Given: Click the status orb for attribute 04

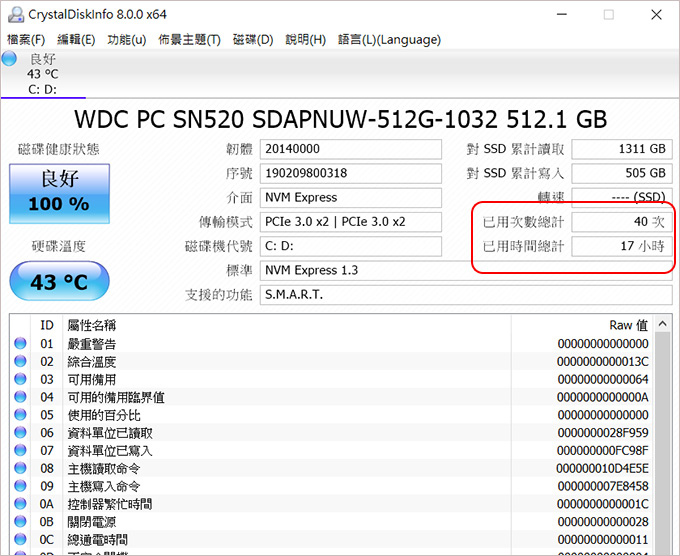Looking at the screenshot, I should point(20,397).
